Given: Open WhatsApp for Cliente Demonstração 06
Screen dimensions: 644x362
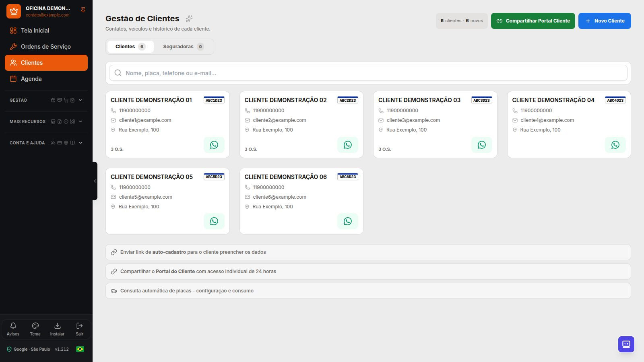Looking at the screenshot, I should coord(348,221).
